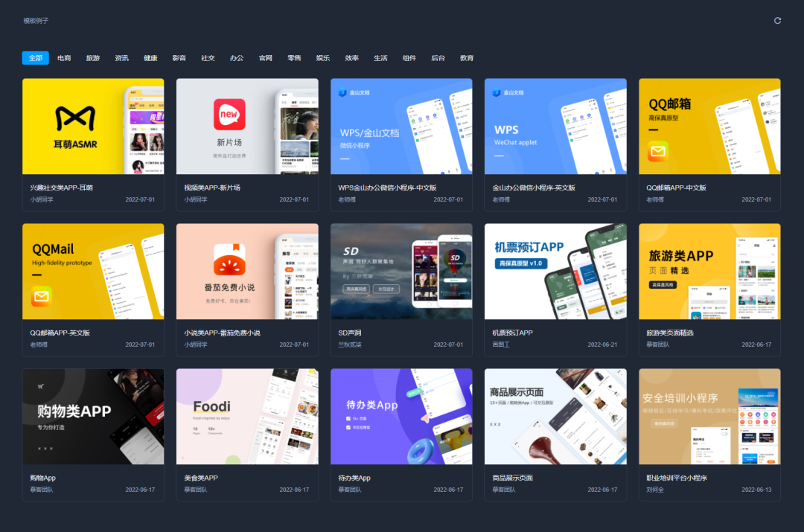
Task: Click the refresh icon at top right
Action: coord(777,21)
